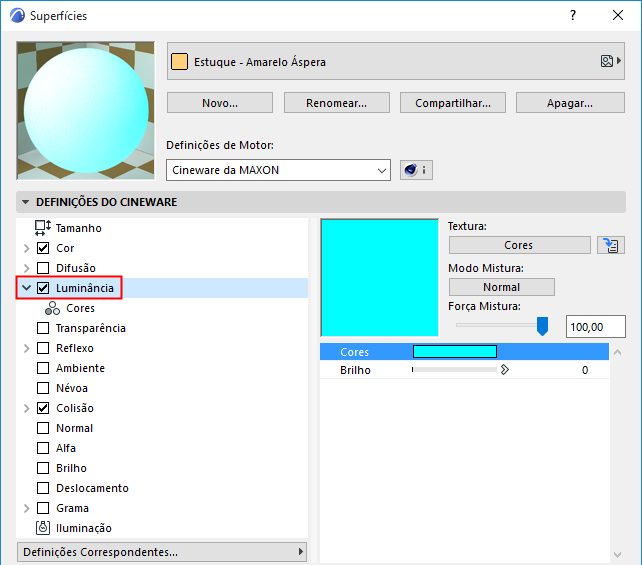Check the Alfa checkbox

[43, 448]
